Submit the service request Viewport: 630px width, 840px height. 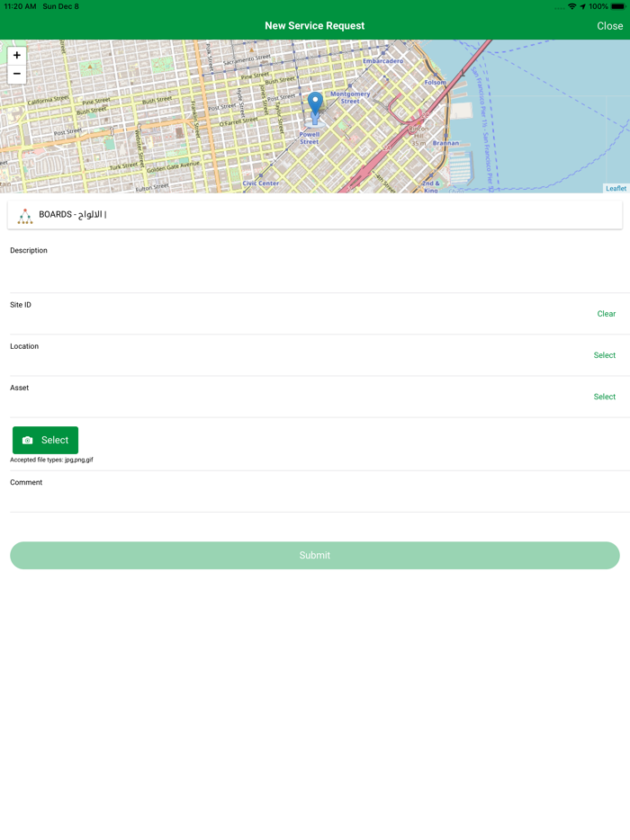pos(315,556)
